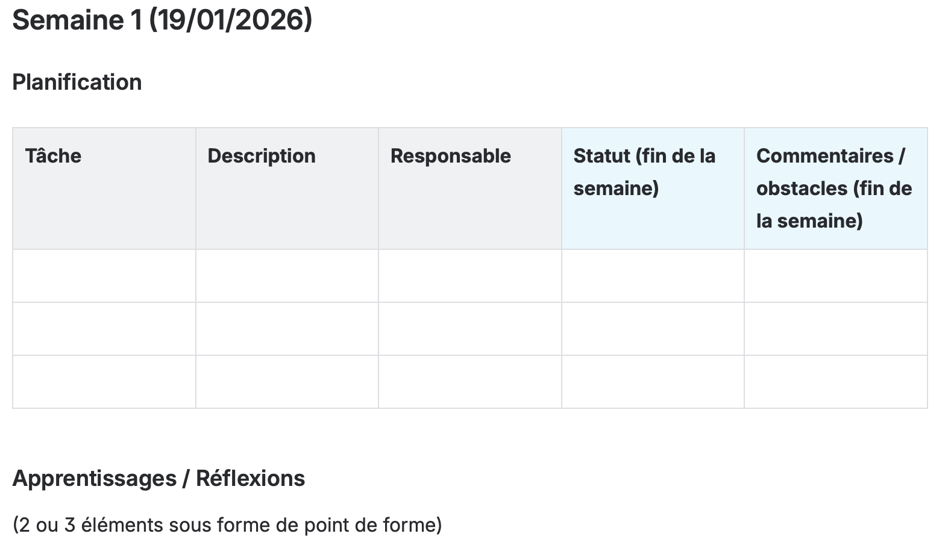Click the "2 ou 3 éléments" placeholder text
The height and width of the screenshot is (560, 951).
coord(227,525)
